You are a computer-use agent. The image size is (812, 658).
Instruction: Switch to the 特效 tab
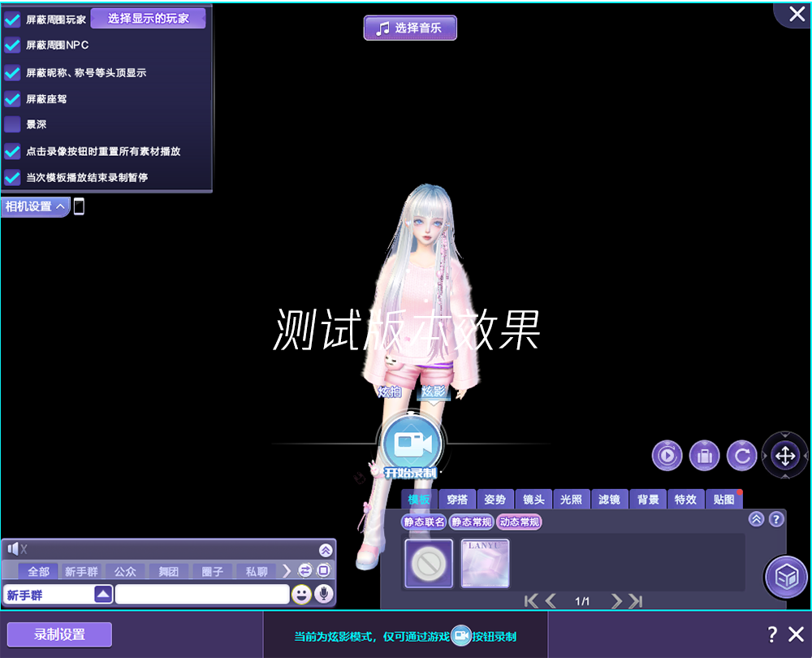coord(685,500)
